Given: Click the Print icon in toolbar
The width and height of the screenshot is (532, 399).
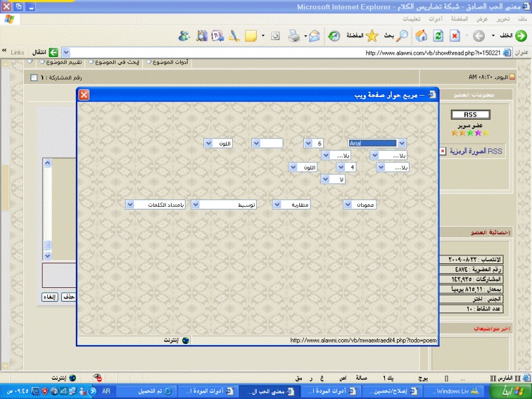Looking at the screenshot, I should (293, 36).
